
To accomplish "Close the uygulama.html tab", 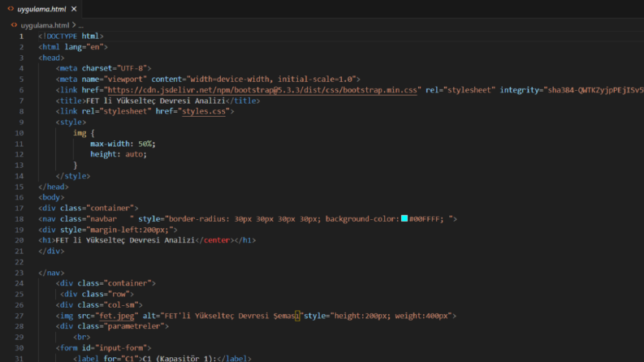I will coord(74,9).
